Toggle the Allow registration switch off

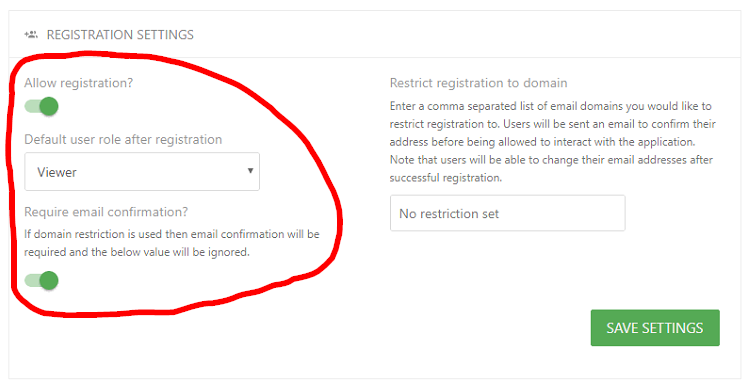tap(41, 106)
